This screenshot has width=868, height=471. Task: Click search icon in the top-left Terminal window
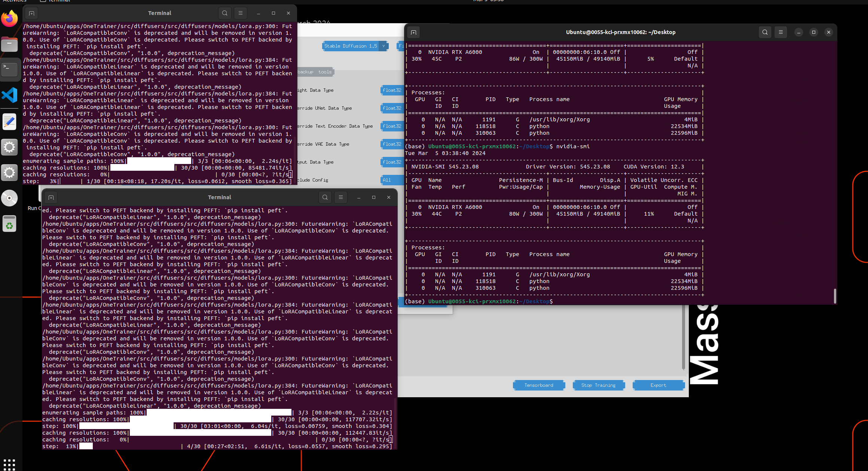[224, 13]
